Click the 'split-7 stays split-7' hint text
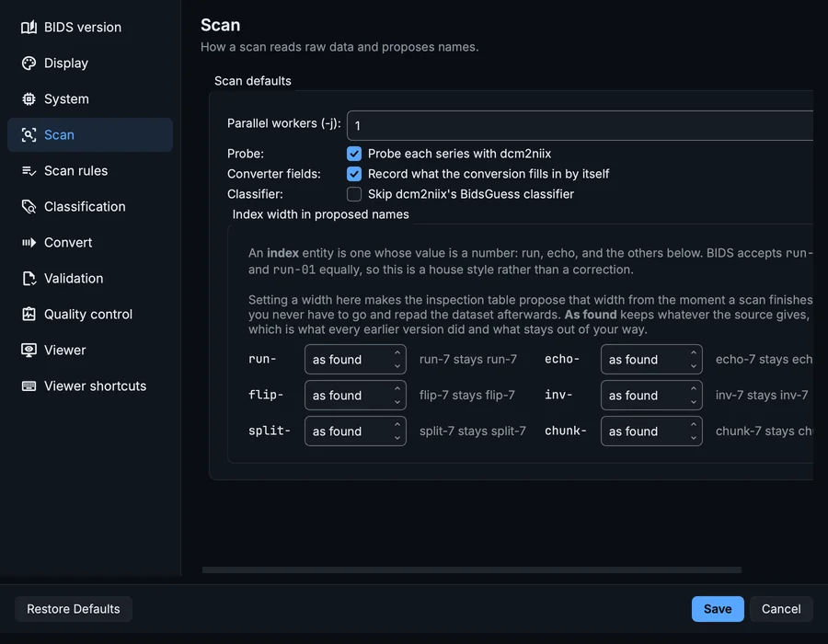This screenshot has width=828, height=644. [473, 431]
